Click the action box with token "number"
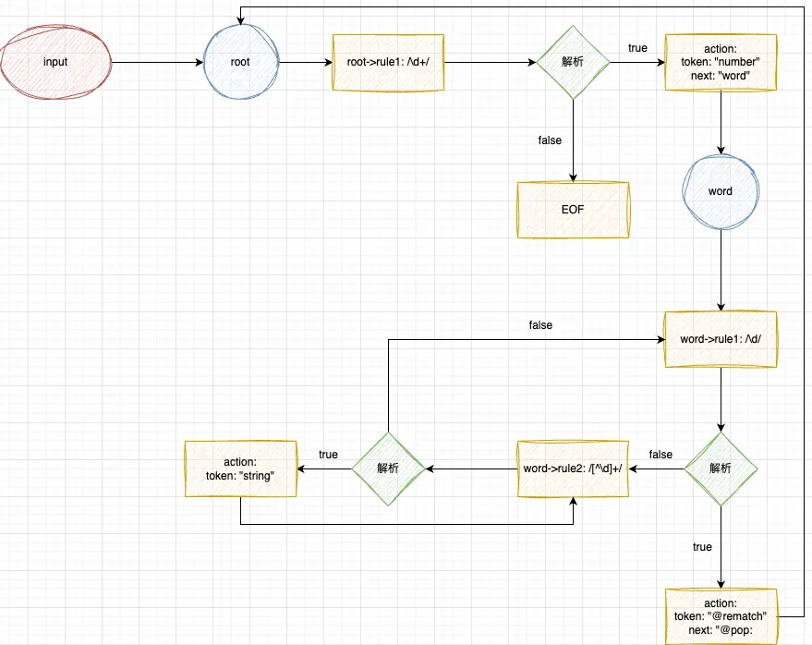Viewport: 812px width, 645px height. [x=721, y=62]
